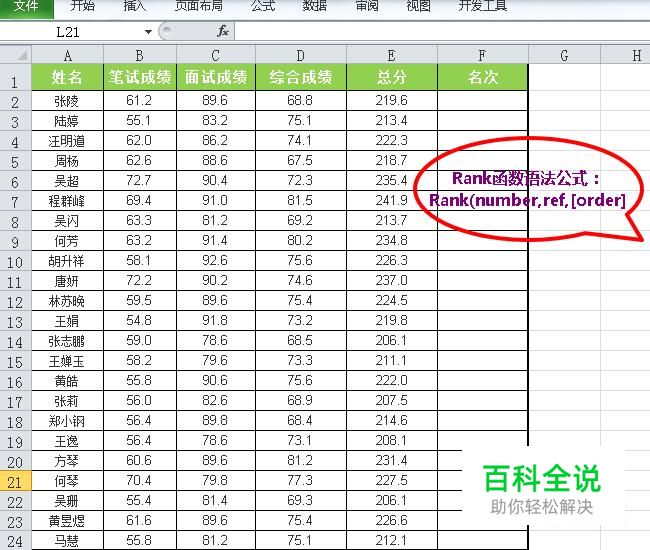650x550 pixels.
Task: Click empty 名次 cell in 唐妍 row
Action: (482, 281)
